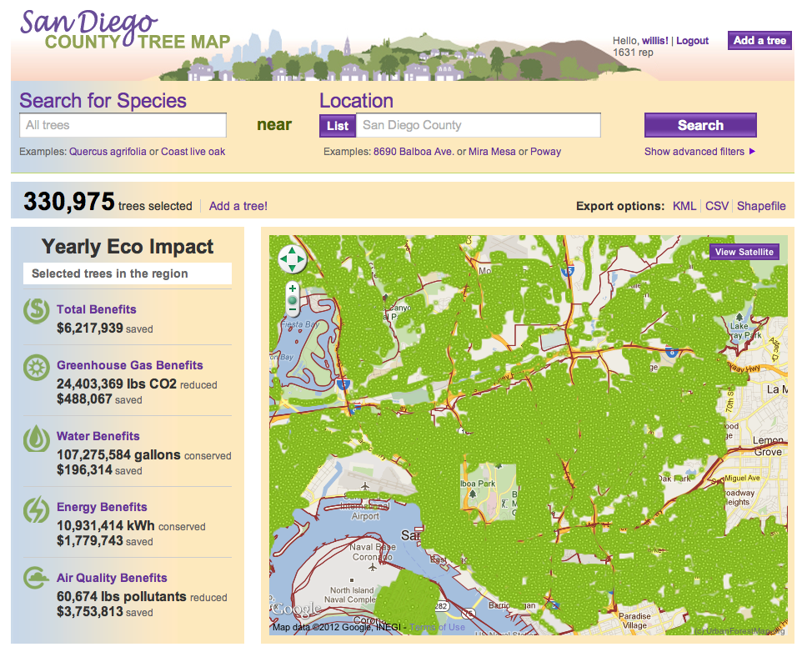Zoom out with the map minus button
The width and height of the screenshot is (812, 657).
[x=293, y=311]
